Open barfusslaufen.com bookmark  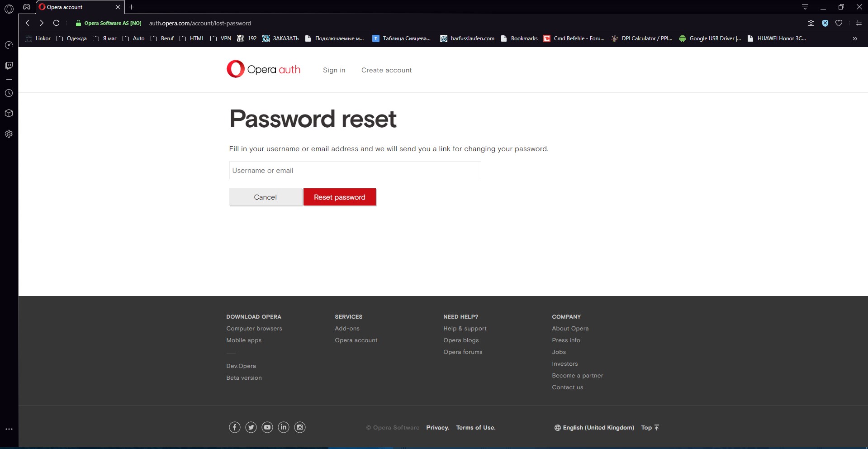(467, 38)
